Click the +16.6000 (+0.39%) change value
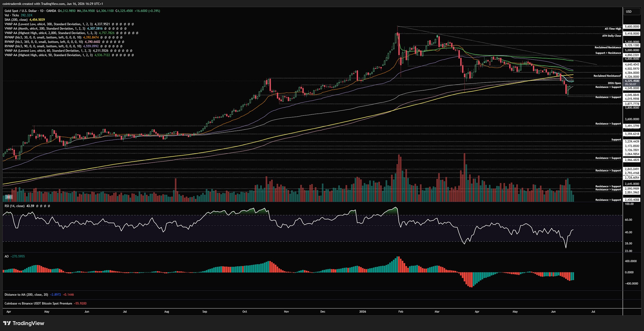Image resolution: width=644 pixels, height=331 pixels. point(147,11)
